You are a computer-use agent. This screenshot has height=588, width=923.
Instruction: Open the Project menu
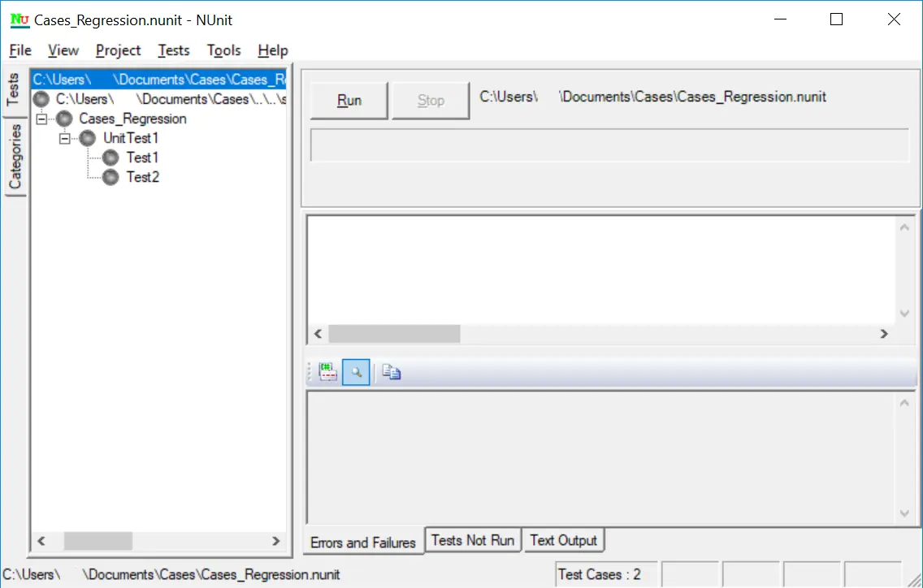point(118,50)
